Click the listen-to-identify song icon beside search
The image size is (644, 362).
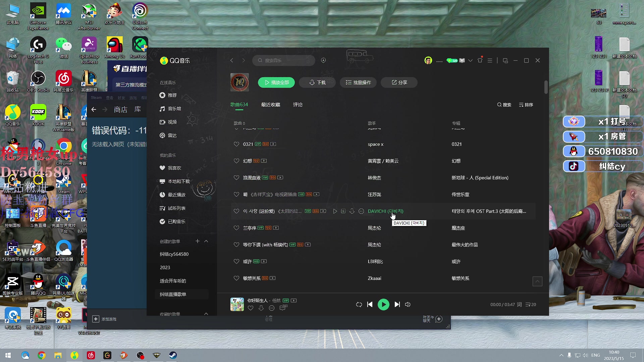(323, 60)
